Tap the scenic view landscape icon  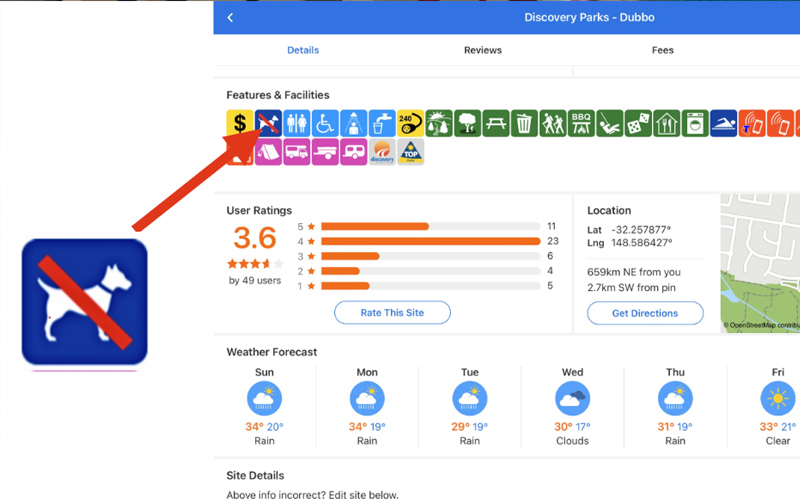click(x=439, y=123)
